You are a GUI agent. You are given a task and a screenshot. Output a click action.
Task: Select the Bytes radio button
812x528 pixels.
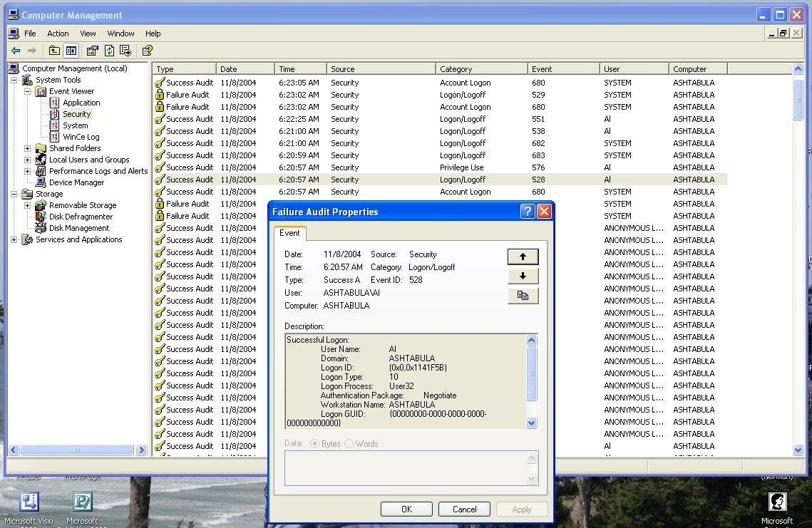314,444
